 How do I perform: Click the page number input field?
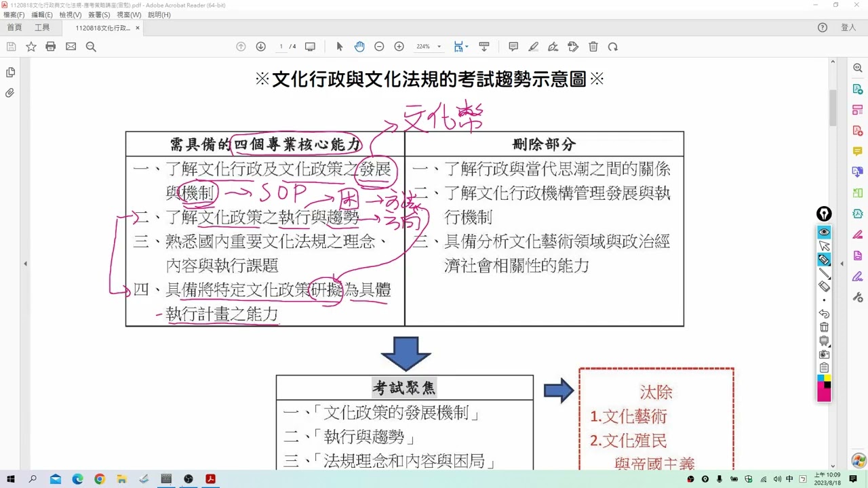[x=281, y=47]
